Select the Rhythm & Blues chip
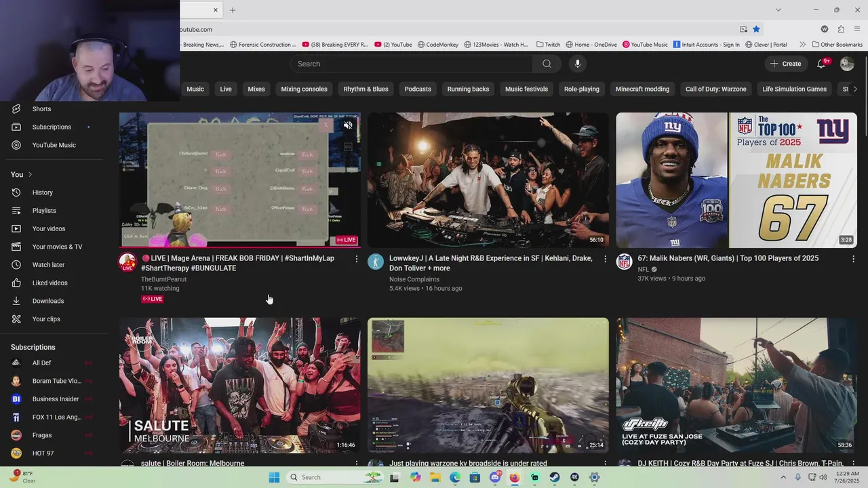Screen dimensions: 868x488 [366, 89]
